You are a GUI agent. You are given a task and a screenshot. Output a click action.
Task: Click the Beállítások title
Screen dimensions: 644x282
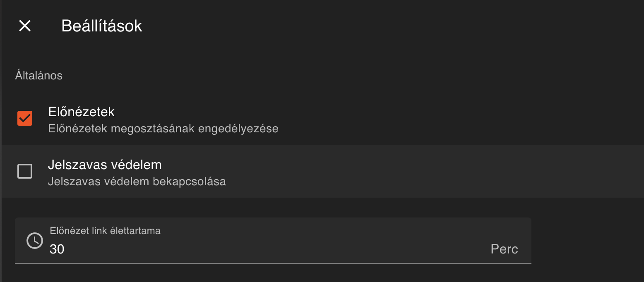[101, 26]
